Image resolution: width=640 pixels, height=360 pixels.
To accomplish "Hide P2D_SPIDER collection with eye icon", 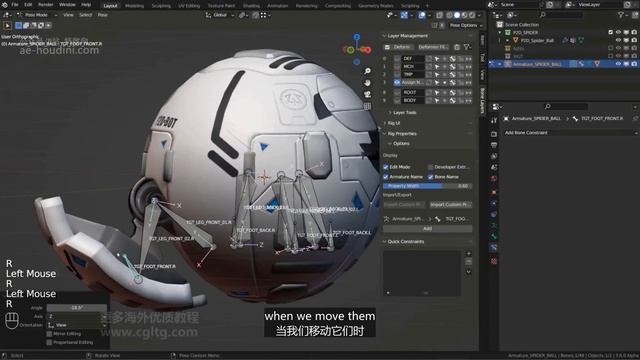I will [x=618, y=32].
